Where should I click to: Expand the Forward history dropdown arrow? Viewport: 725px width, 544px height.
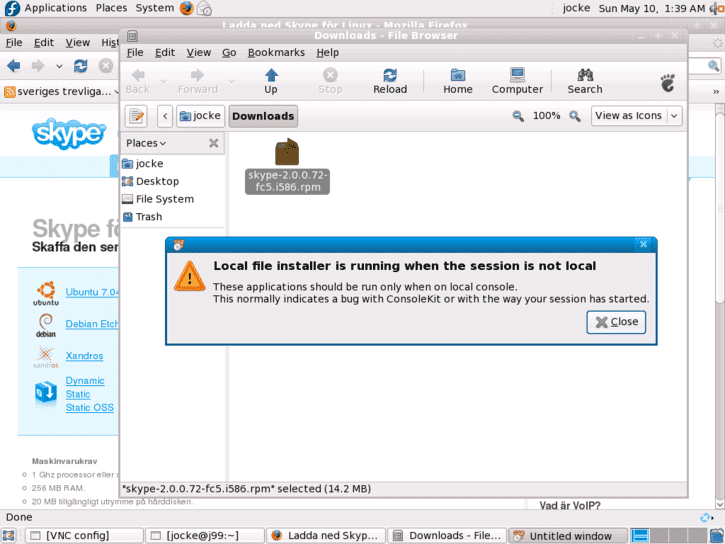coord(231,81)
